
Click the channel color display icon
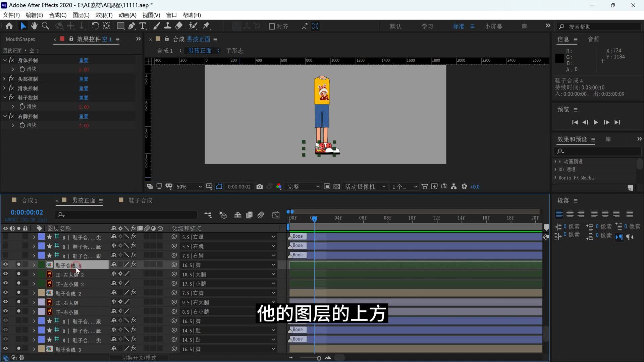point(279,187)
